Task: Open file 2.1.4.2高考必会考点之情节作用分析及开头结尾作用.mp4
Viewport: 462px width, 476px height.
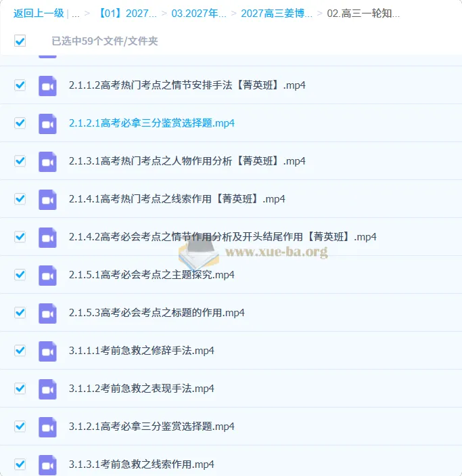Action: click(x=223, y=237)
